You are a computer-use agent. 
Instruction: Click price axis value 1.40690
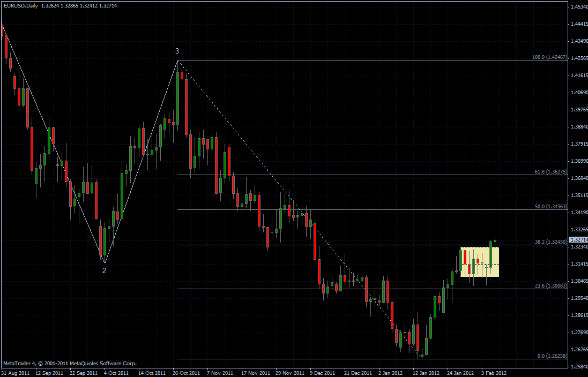(x=579, y=92)
